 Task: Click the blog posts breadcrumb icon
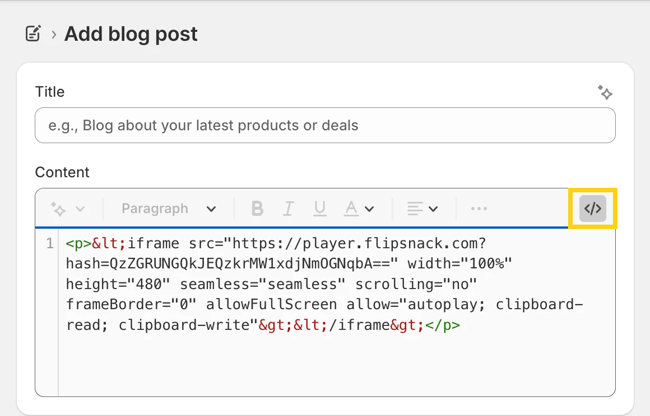33,34
